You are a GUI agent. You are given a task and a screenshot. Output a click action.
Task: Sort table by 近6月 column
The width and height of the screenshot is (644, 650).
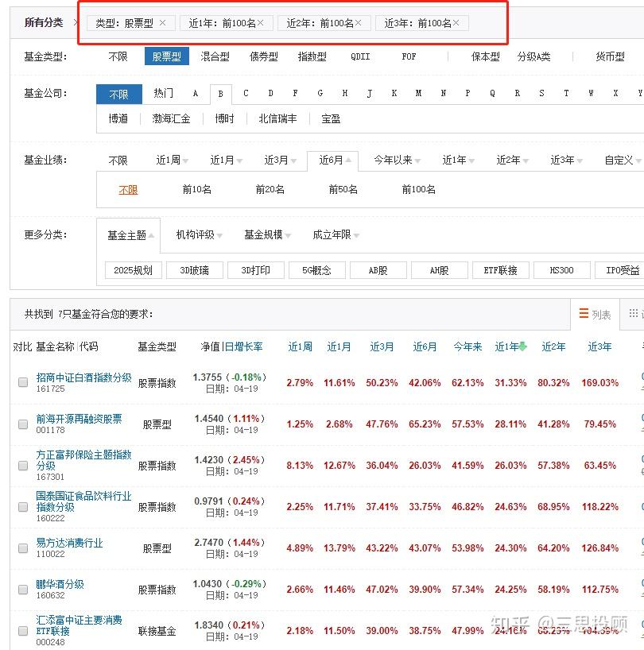pyautogui.click(x=425, y=346)
